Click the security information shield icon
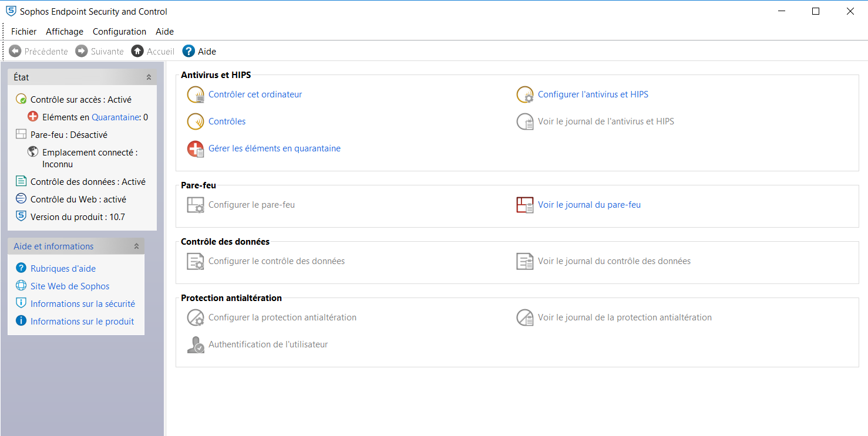The height and width of the screenshot is (436, 868). click(21, 303)
